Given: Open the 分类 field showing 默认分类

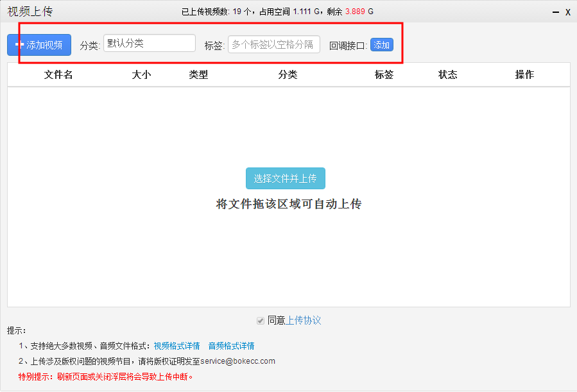Looking at the screenshot, I should point(149,43).
